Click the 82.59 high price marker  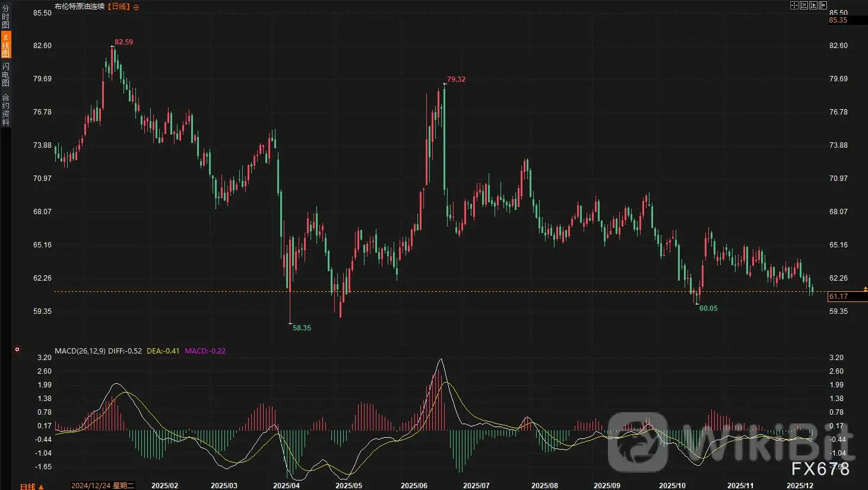point(123,42)
